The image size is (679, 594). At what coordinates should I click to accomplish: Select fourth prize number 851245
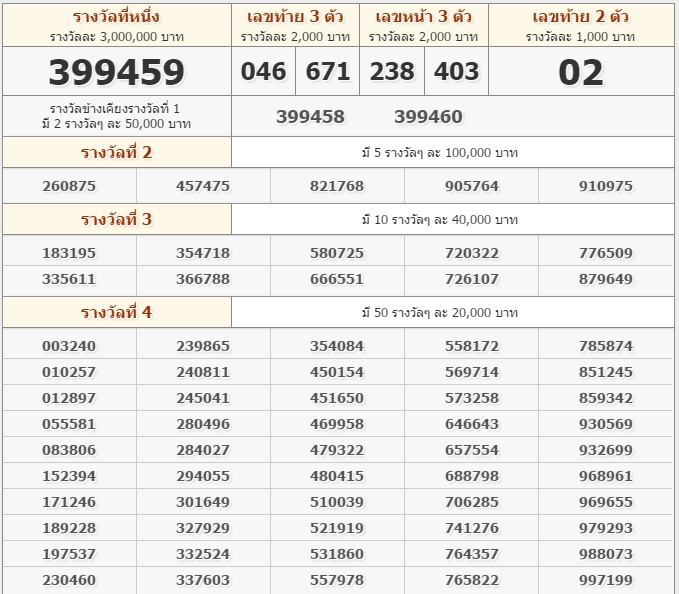click(x=606, y=372)
